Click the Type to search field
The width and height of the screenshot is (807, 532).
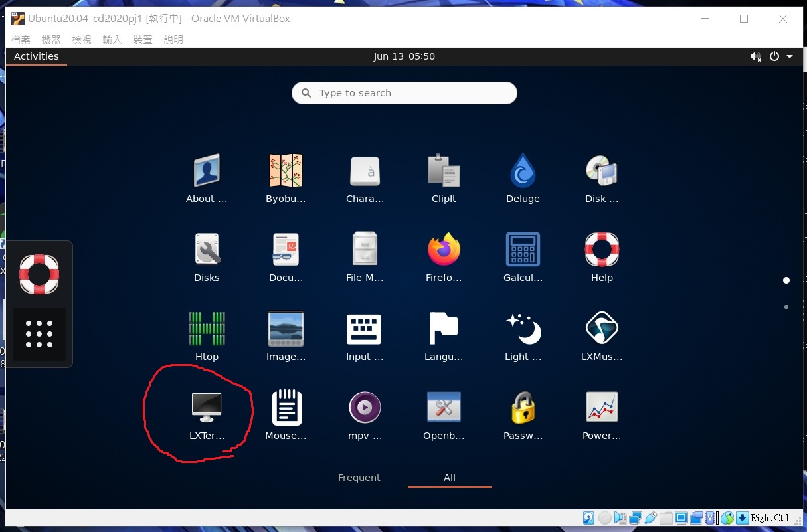point(404,93)
